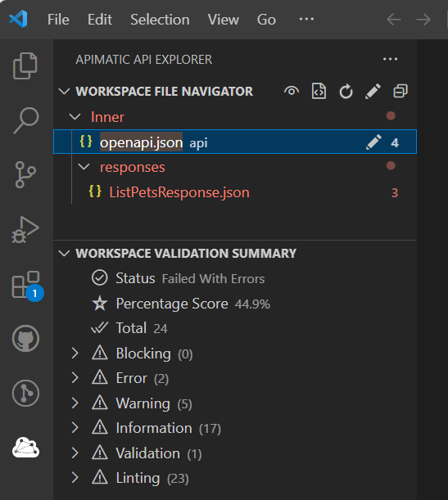
Task: Open the File menu
Action: tap(58, 20)
